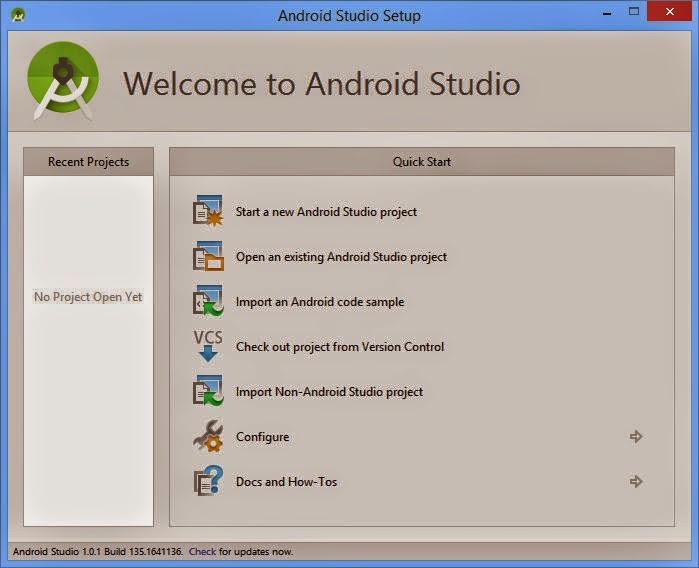
Task: Close the Android Studio Setup window
Action: [670, 12]
